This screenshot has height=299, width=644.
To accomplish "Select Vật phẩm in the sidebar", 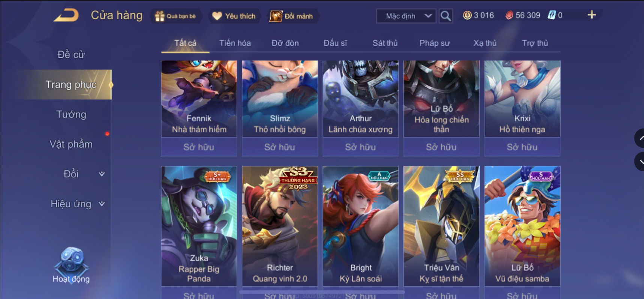I will click(x=71, y=144).
